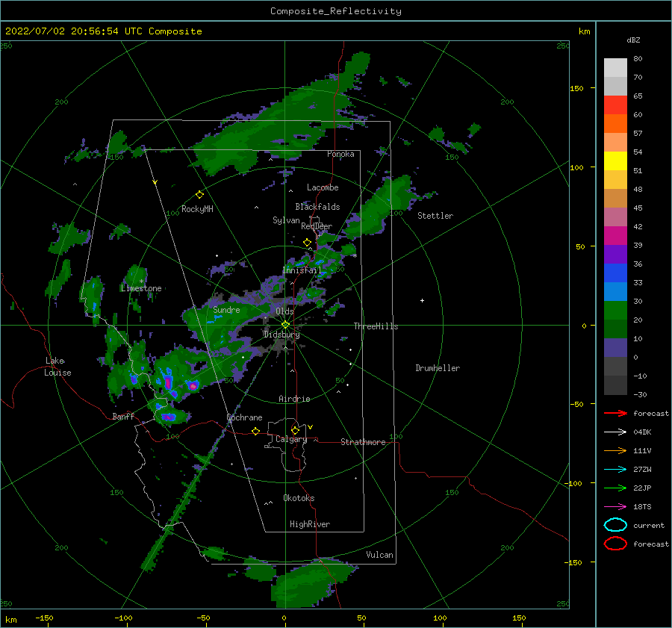Click the light blue 33 dBZ swatch
This screenshot has height=628, width=672.
point(615,291)
